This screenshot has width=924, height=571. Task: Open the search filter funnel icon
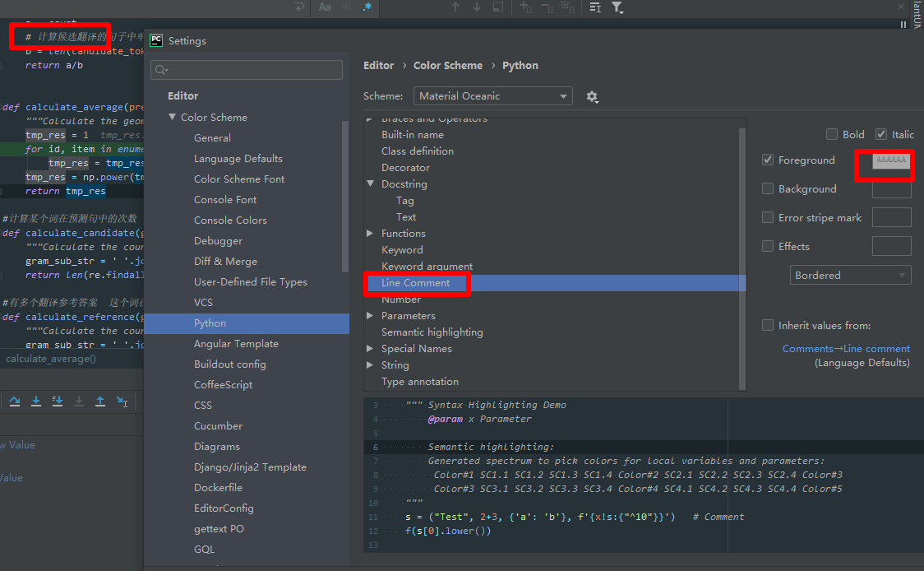617,7
